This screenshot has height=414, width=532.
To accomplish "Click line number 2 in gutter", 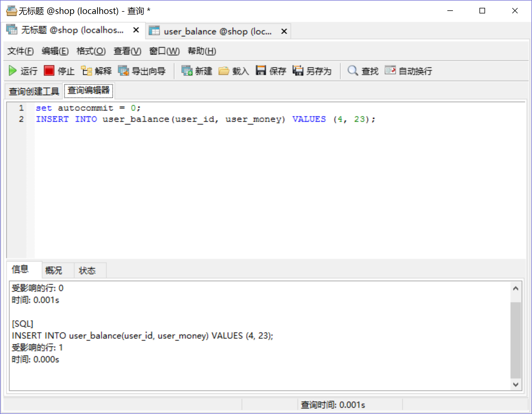I will (21, 119).
